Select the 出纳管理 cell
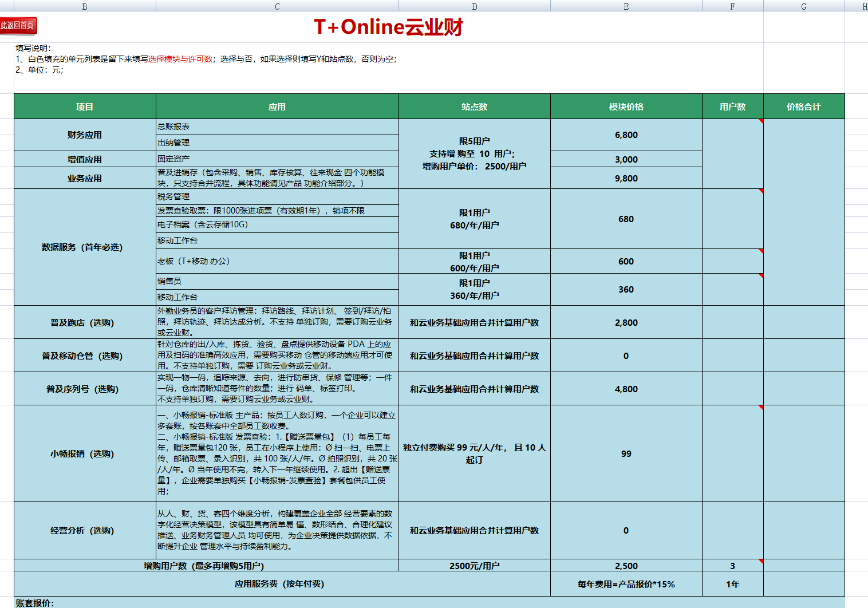 coord(277,143)
